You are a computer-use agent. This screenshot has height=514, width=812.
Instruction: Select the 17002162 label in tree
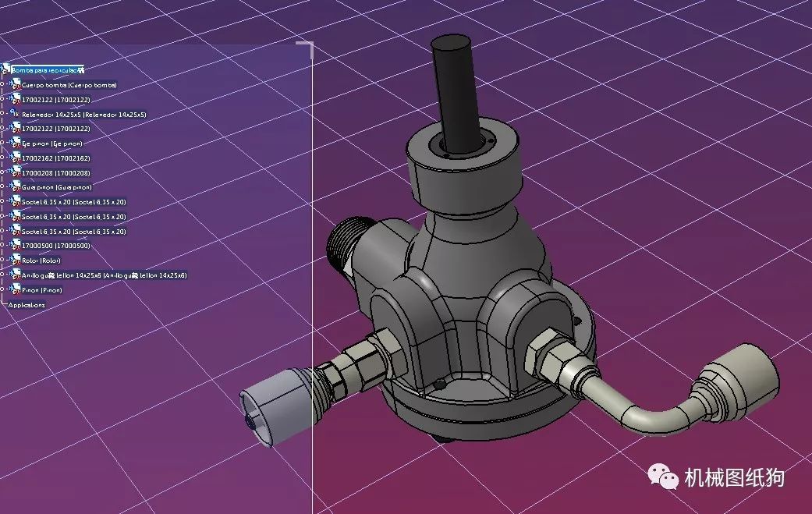(56, 158)
